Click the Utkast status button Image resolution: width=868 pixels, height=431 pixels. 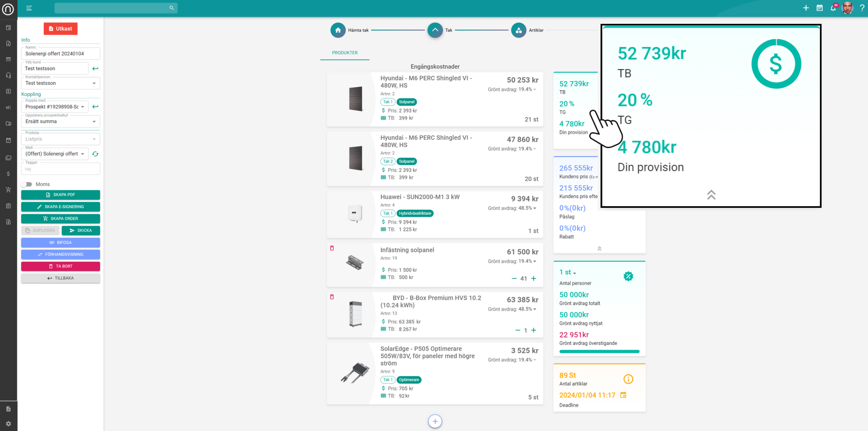tap(61, 29)
